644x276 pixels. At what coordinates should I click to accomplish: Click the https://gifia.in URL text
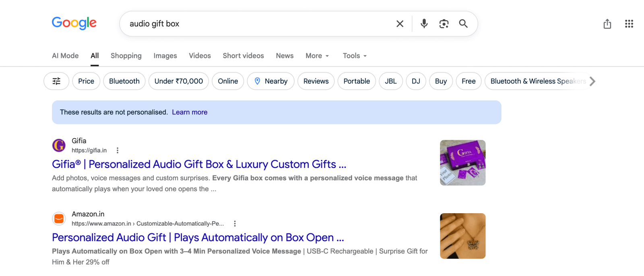89,150
